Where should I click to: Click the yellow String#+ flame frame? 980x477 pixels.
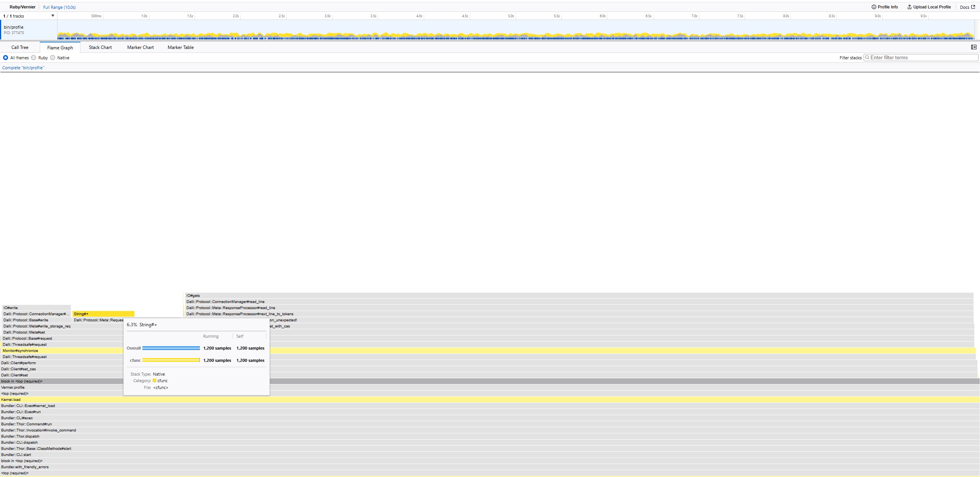103,314
